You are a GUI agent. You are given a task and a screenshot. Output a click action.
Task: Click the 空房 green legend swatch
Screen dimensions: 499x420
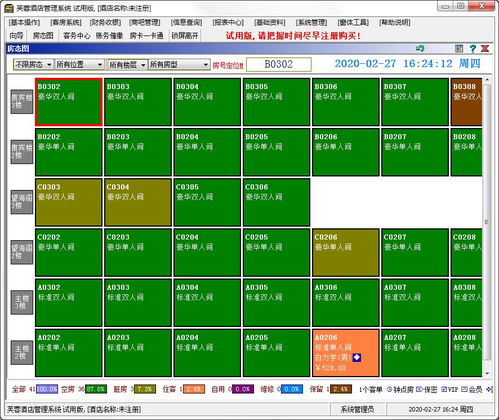[96, 389]
